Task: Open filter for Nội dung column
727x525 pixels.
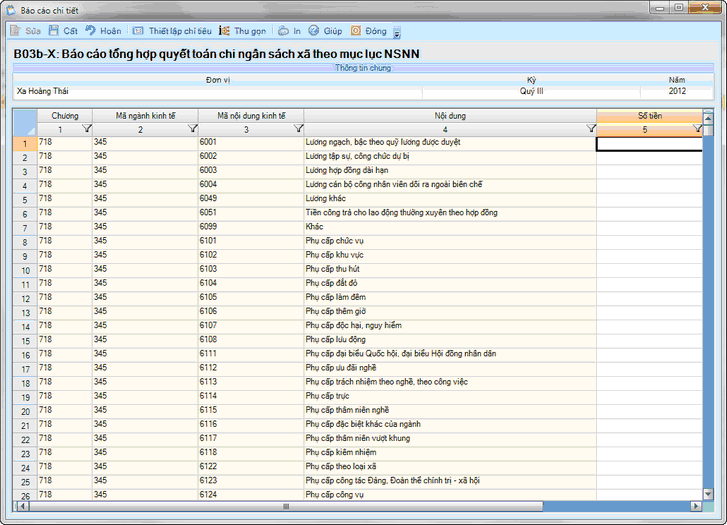Action: pyautogui.click(x=591, y=129)
